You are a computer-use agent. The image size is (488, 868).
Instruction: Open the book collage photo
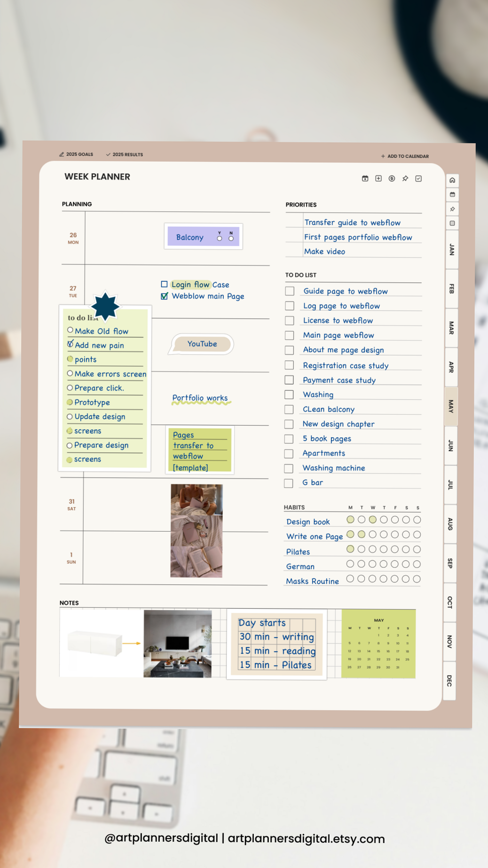197,531
